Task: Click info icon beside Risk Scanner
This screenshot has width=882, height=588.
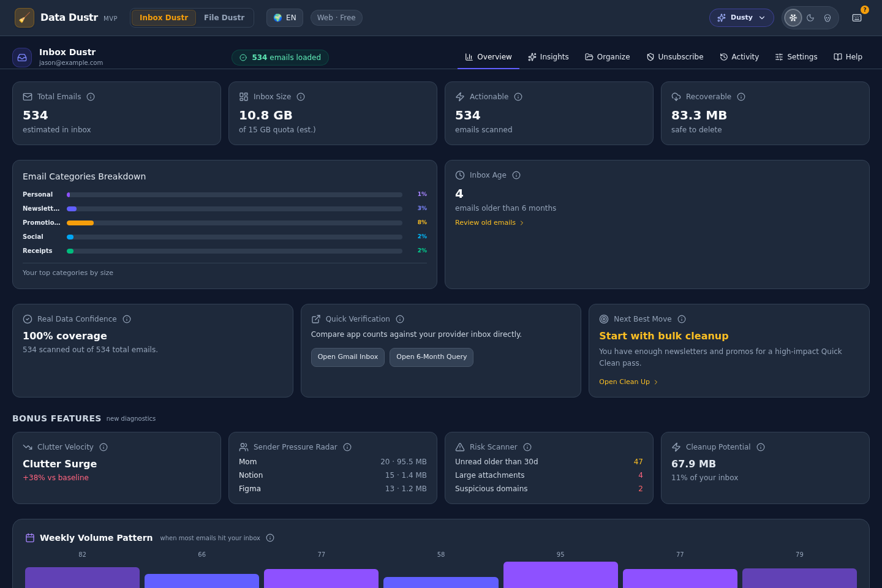Action: click(x=527, y=447)
